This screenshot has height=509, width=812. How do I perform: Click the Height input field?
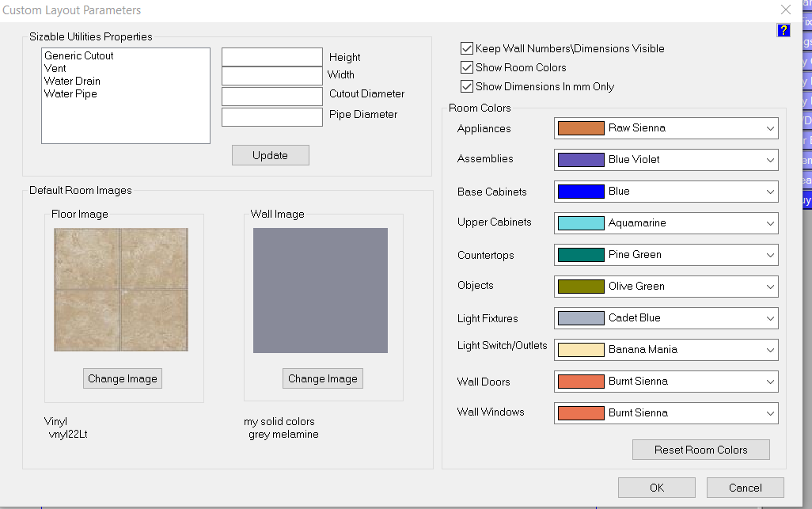[271, 57]
